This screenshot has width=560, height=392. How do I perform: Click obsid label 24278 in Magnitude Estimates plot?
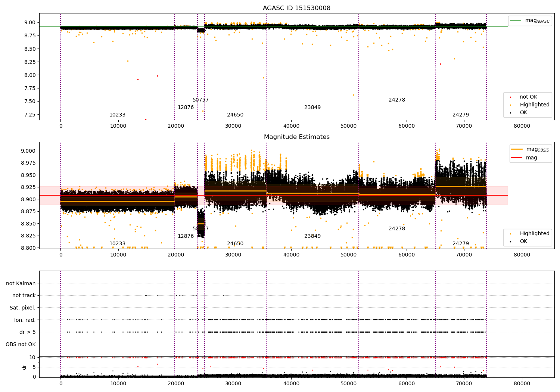pos(397,229)
